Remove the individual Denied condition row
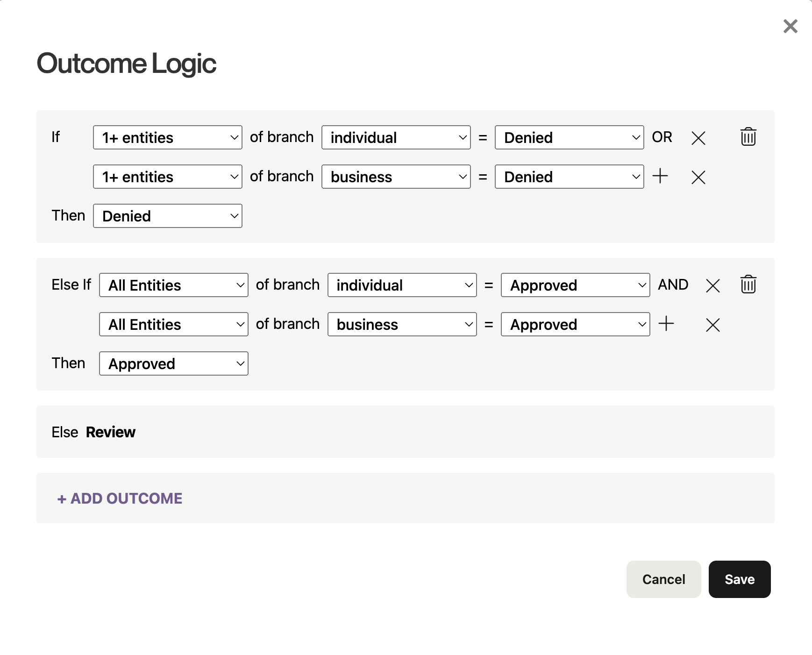Screen dimensions: 812x655 [x=698, y=138]
